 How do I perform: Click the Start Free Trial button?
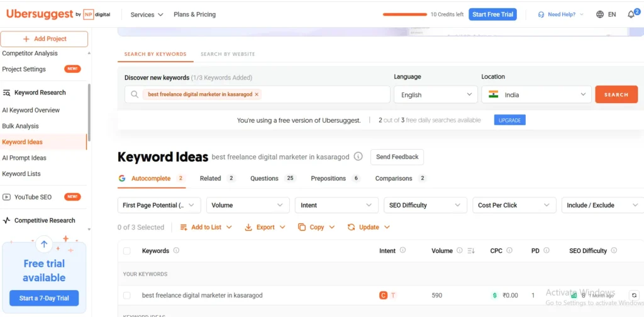[x=492, y=14]
